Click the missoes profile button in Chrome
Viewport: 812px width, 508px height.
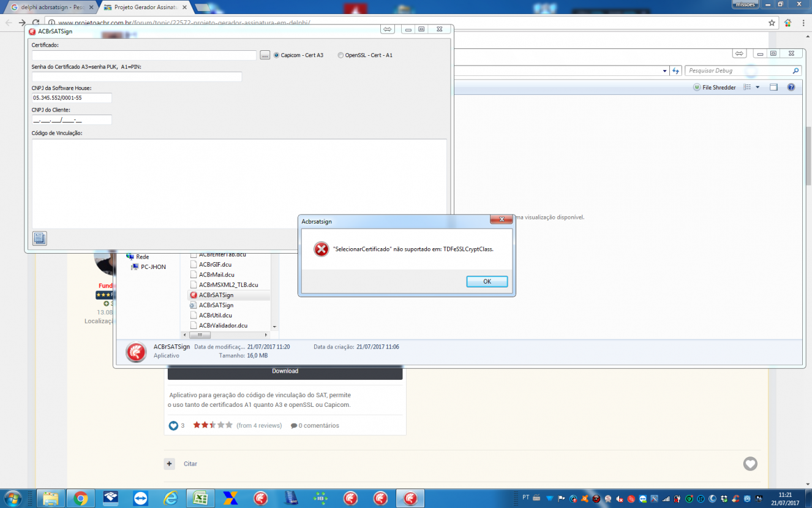pos(745,4)
